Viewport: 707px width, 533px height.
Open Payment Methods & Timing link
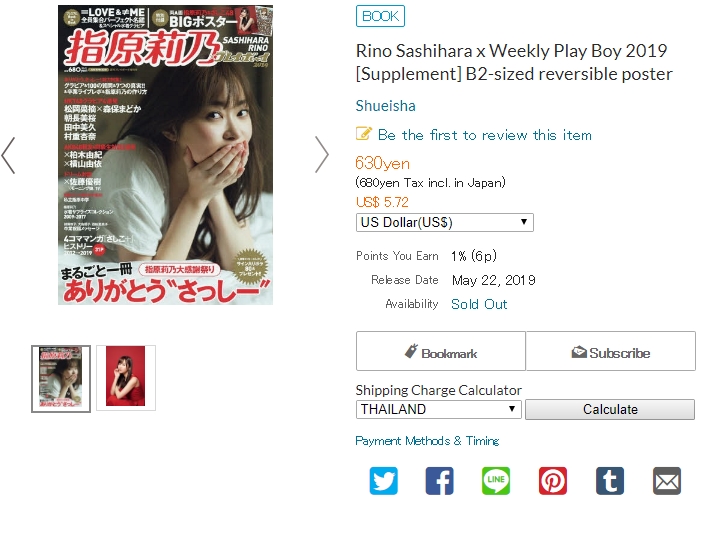pyautogui.click(x=427, y=441)
